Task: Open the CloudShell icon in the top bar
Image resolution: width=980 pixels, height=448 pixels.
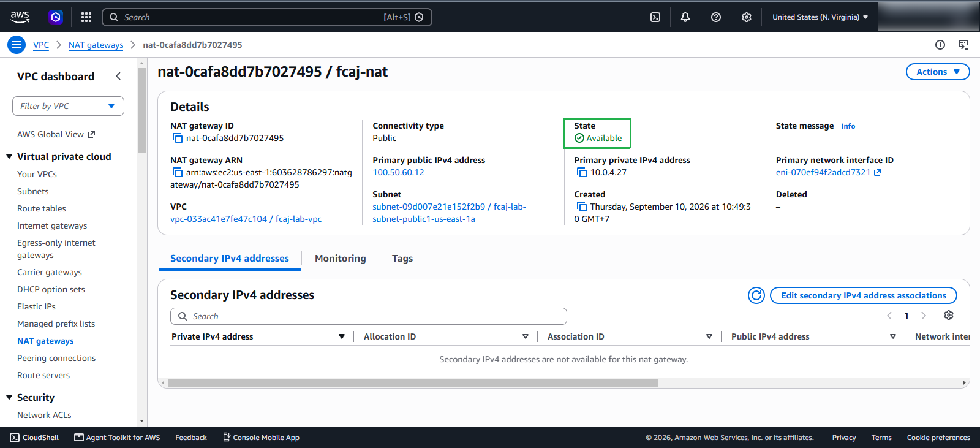Action: [x=655, y=17]
